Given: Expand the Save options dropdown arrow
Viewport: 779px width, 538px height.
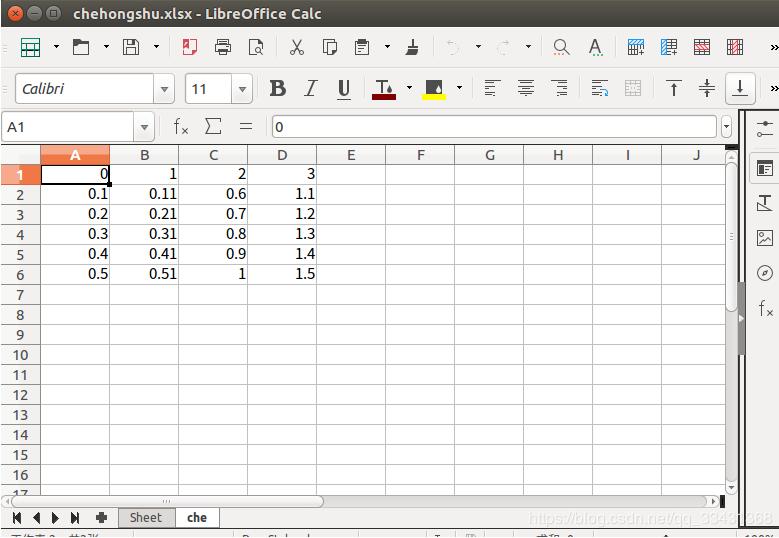Looking at the screenshot, I should 156,47.
